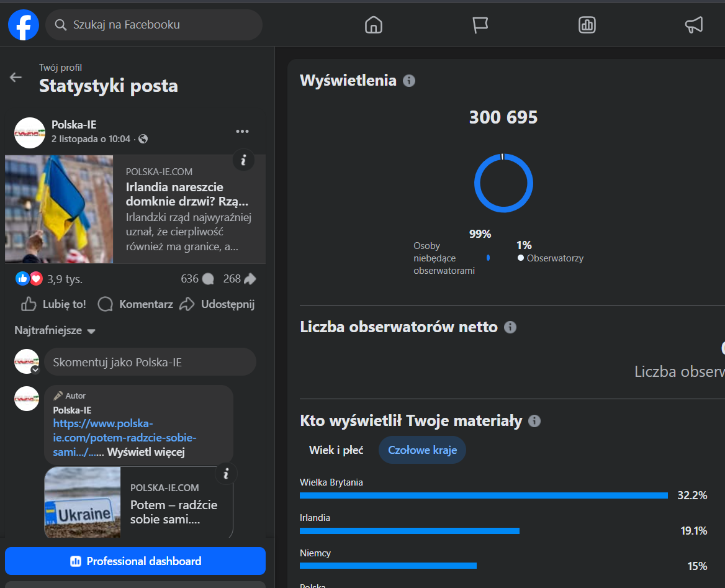Screen dimensions: 725x588
Task: Select the Czołowe kraje tab
Action: pyautogui.click(x=422, y=450)
